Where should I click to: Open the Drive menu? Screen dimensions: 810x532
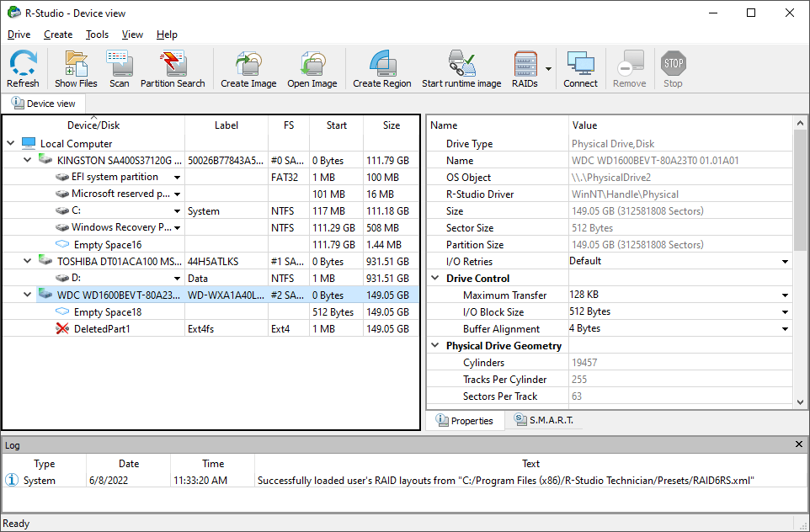(x=19, y=35)
